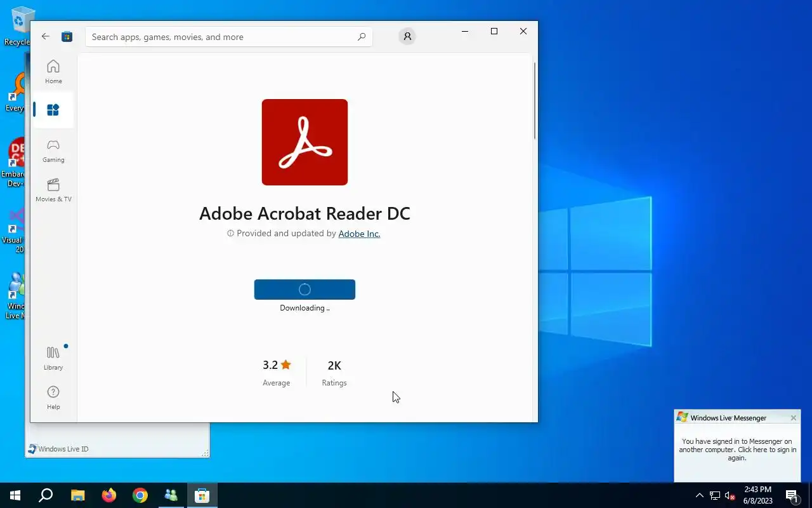Select the Apps section in Store sidebar
This screenshot has height=508, width=812.
[53, 110]
